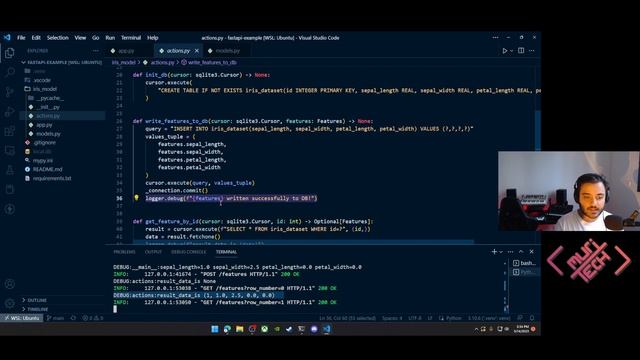The image size is (640, 360).
Task: Open the Help menu
Action: click(x=153, y=38)
